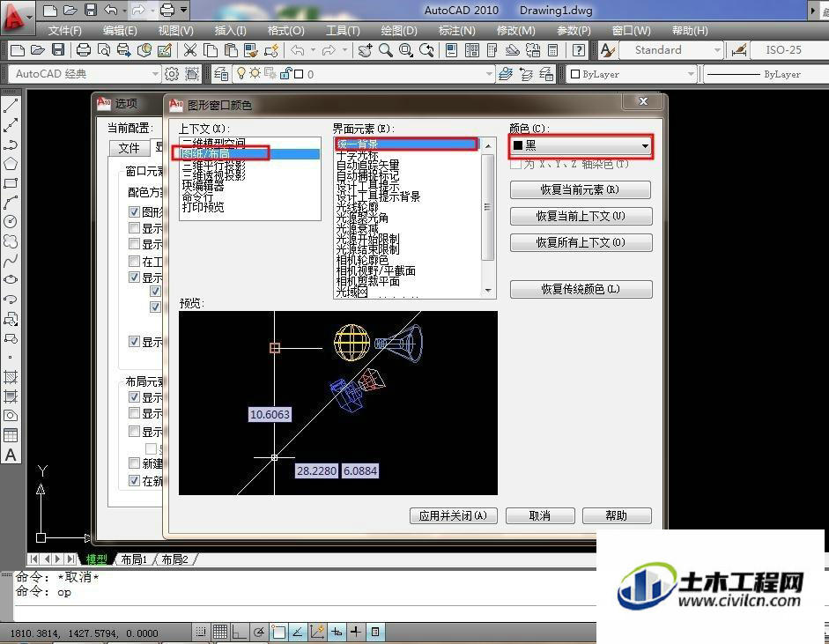This screenshot has height=644, width=829.
Task: Click the 取消 button
Action: (540, 515)
